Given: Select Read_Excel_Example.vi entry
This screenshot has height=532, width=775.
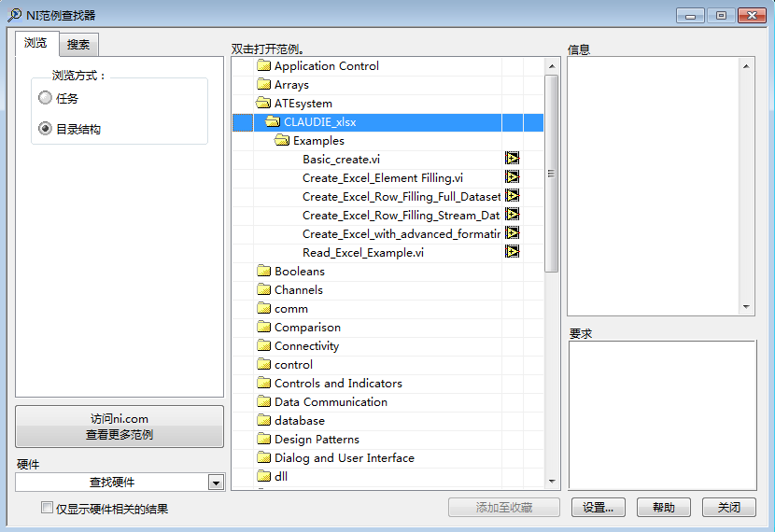Looking at the screenshot, I should [x=363, y=253].
